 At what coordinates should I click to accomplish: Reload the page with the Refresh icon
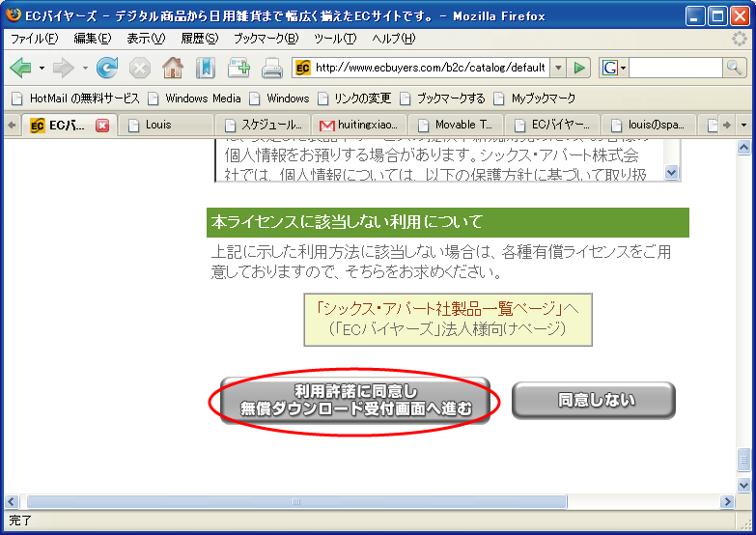107,68
